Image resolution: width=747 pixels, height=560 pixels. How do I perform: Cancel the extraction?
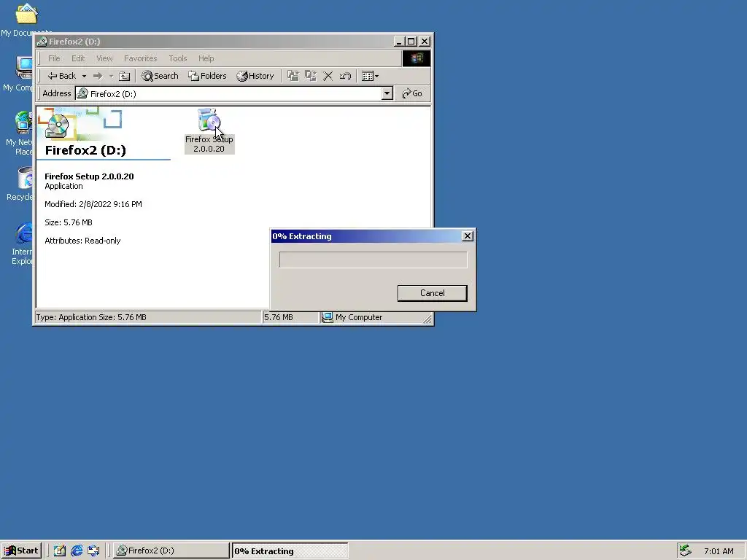point(432,293)
